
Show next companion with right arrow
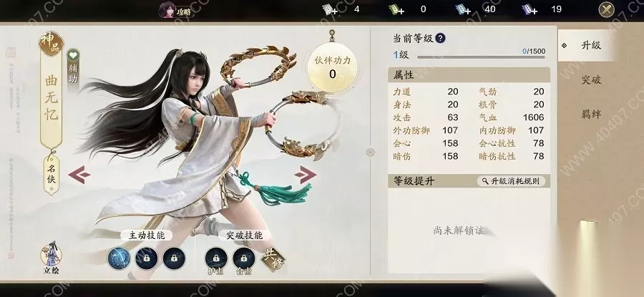click(305, 175)
